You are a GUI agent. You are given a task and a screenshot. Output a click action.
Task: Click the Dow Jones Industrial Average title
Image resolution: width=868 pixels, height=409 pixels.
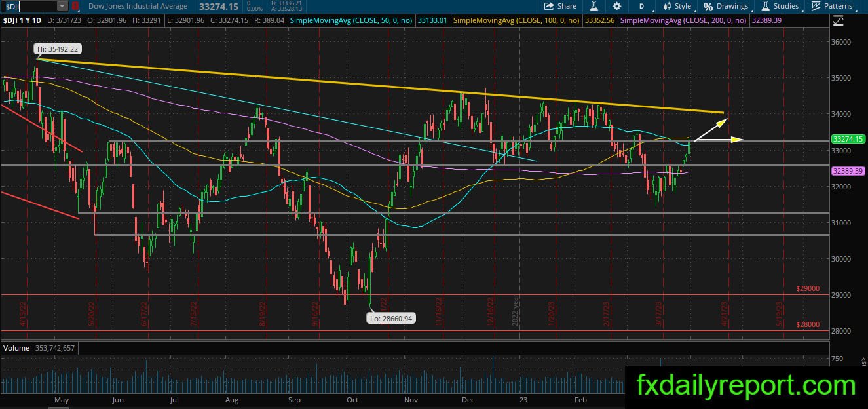coord(138,6)
